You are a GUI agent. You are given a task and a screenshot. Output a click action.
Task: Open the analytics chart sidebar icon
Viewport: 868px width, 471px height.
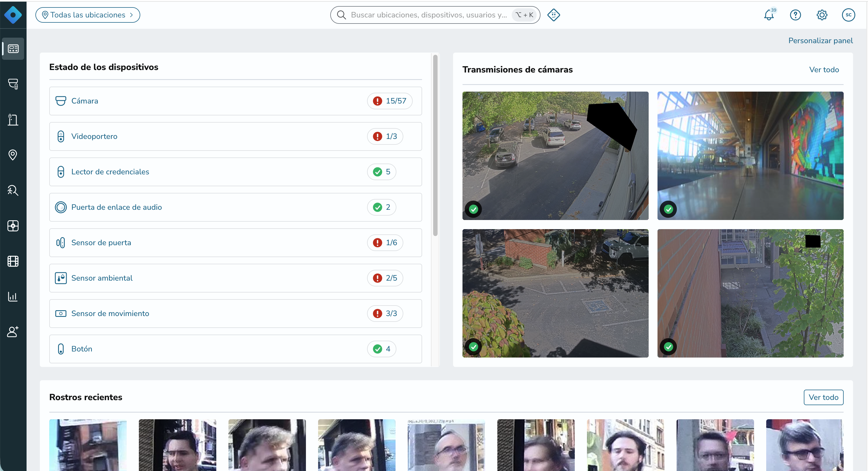(13, 296)
